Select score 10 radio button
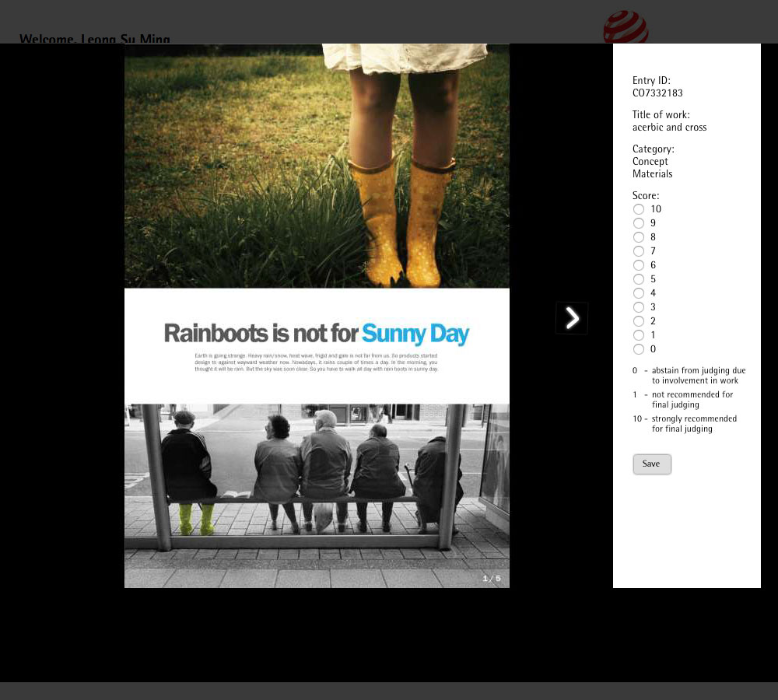778x700 pixels. tap(639, 209)
